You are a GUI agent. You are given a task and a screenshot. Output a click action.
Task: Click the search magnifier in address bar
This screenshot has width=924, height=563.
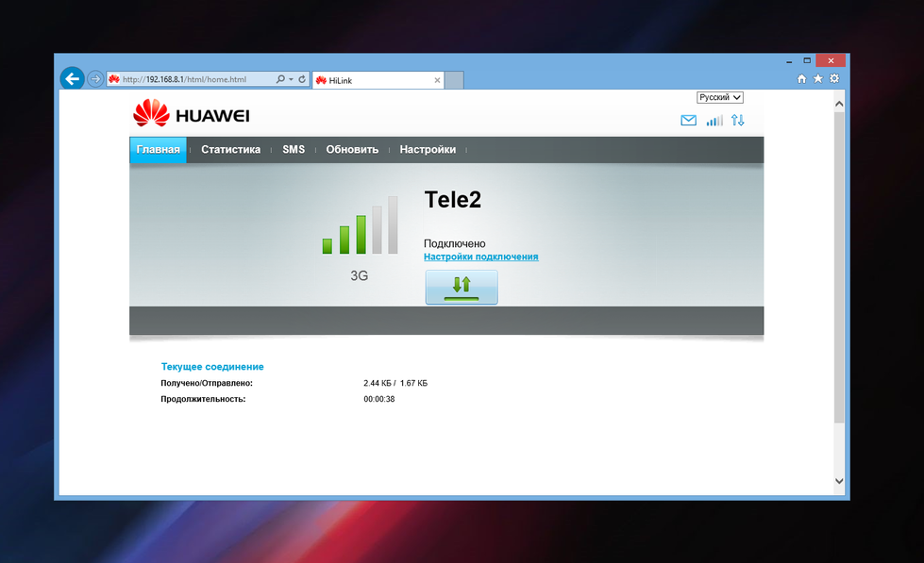[x=280, y=79]
